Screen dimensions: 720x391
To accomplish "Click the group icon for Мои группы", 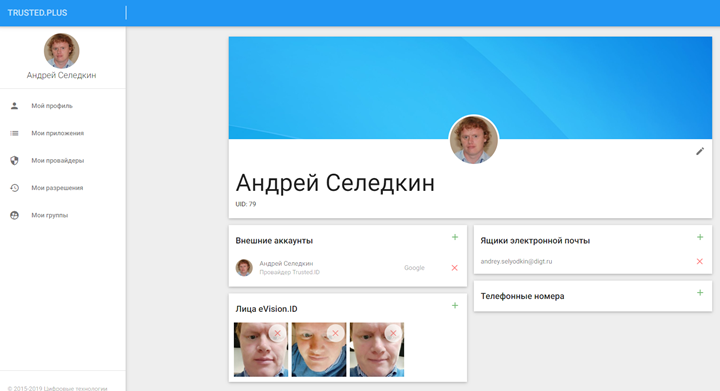I will pyautogui.click(x=15, y=215).
